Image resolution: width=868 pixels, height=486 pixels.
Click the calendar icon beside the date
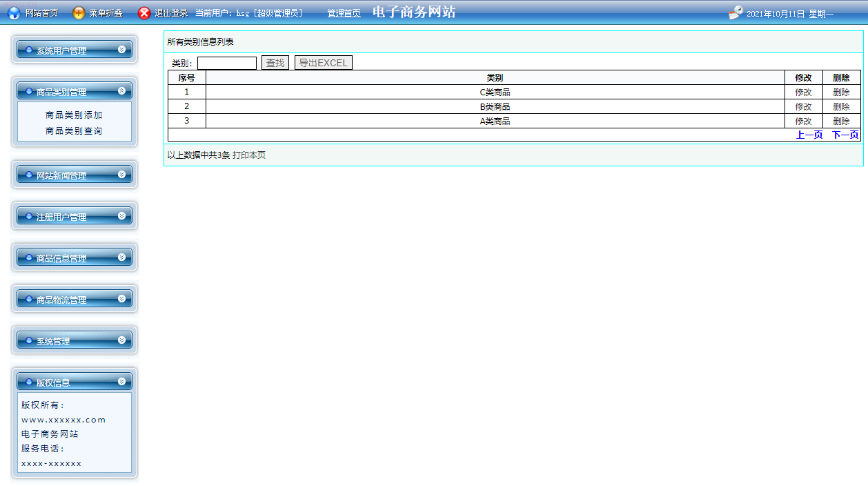tap(736, 13)
